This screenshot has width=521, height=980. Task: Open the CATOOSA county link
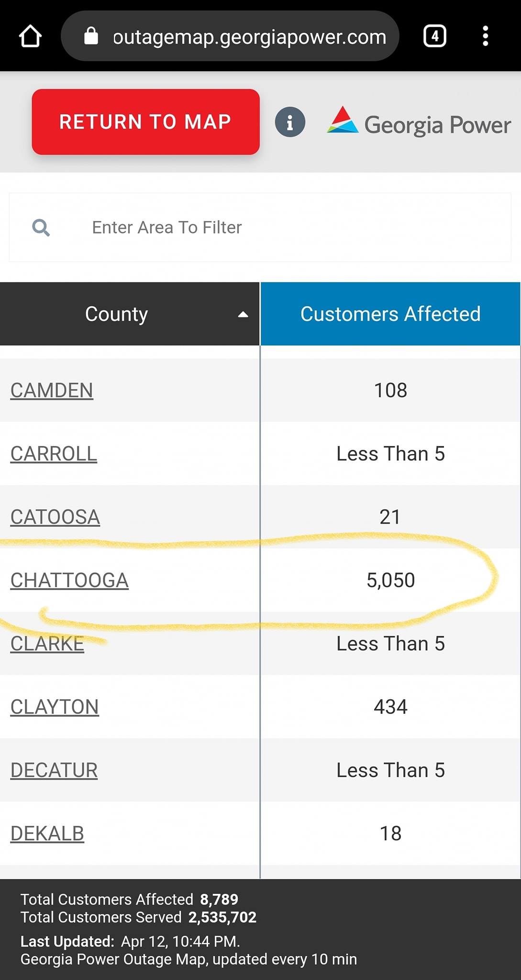(x=55, y=517)
